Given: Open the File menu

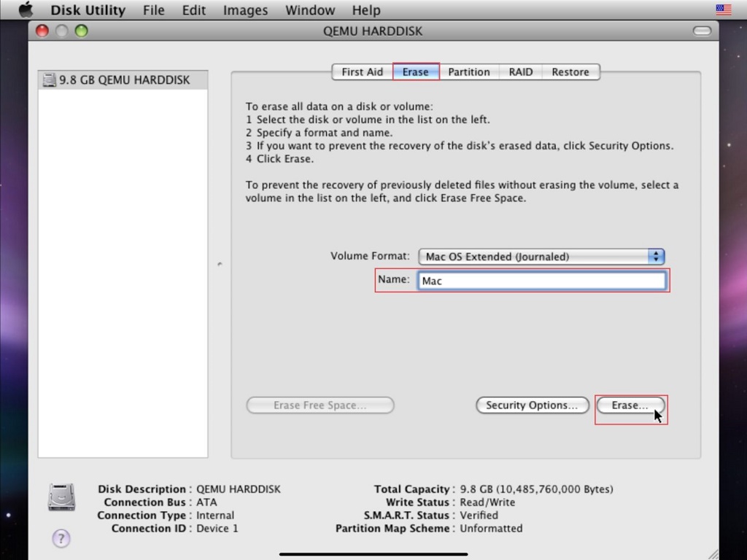Looking at the screenshot, I should click(x=153, y=10).
